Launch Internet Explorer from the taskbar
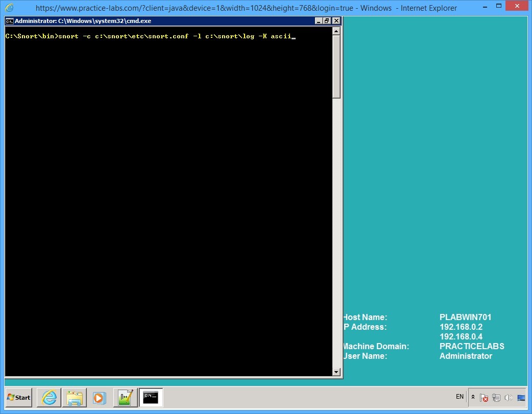 coord(49,397)
